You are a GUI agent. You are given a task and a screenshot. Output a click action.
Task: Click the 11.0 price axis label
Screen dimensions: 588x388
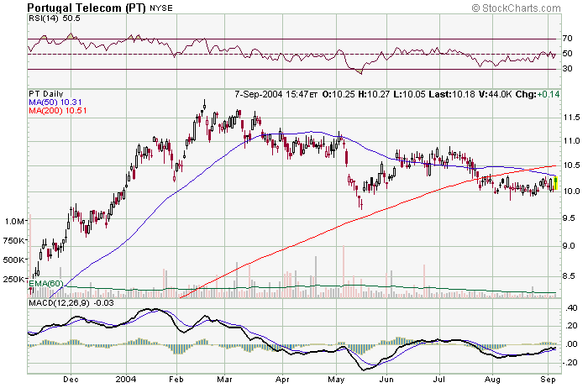tap(571, 141)
